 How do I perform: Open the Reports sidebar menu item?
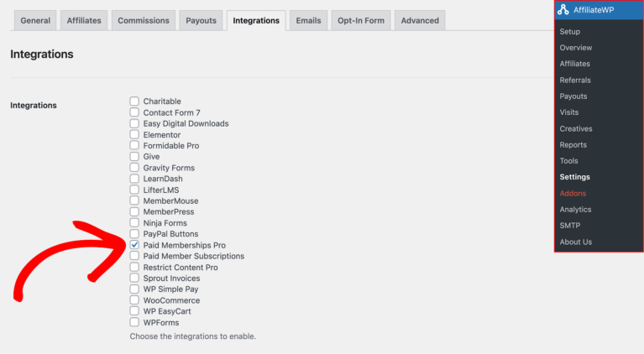click(x=573, y=145)
